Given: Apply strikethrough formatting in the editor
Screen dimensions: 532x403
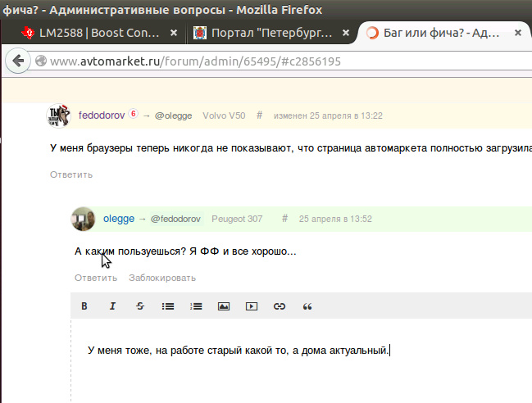Looking at the screenshot, I should [x=140, y=306].
